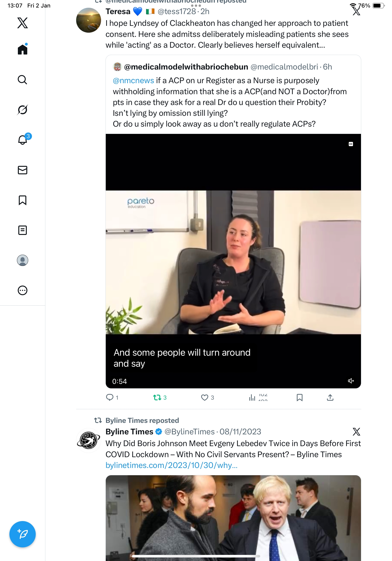Open Lists icon in sidebar
The height and width of the screenshot is (561, 392).
pyautogui.click(x=23, y=230)
